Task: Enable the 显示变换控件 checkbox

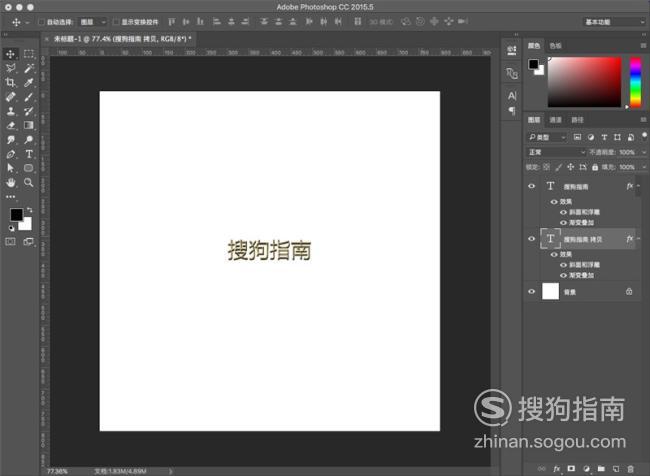Action: pos(116,22)
